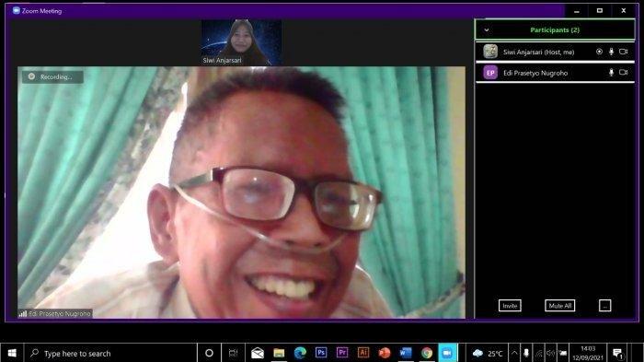Open the Windows Start menu
Image resolution: width=644 pixels, height=362 pixels.
tap(12, 353)
